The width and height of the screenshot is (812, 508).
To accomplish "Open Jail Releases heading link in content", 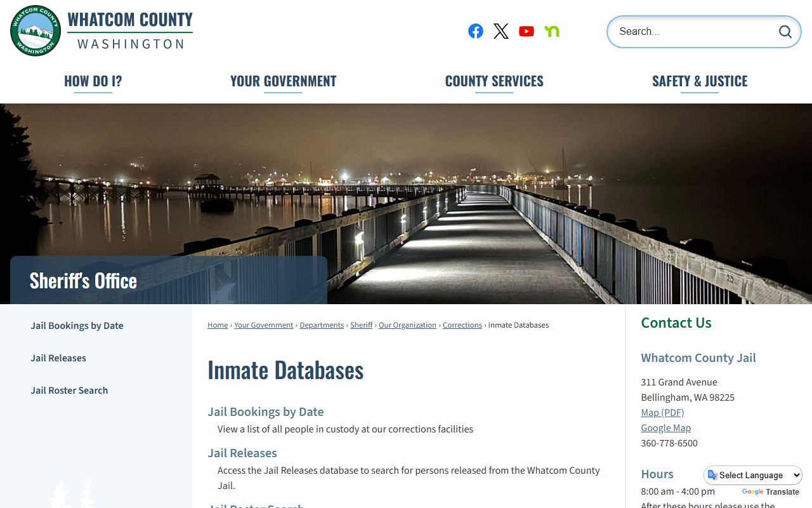I will click(242, 453).
